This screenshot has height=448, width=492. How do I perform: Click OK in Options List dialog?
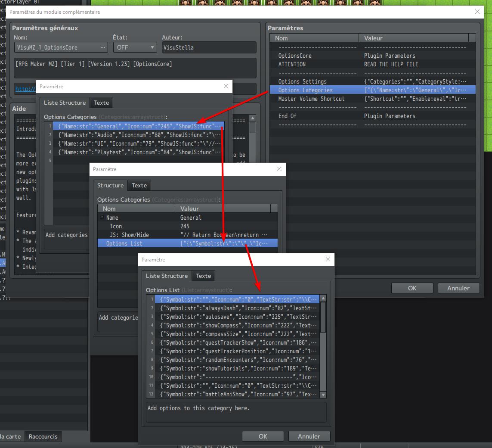coord(263,436)
